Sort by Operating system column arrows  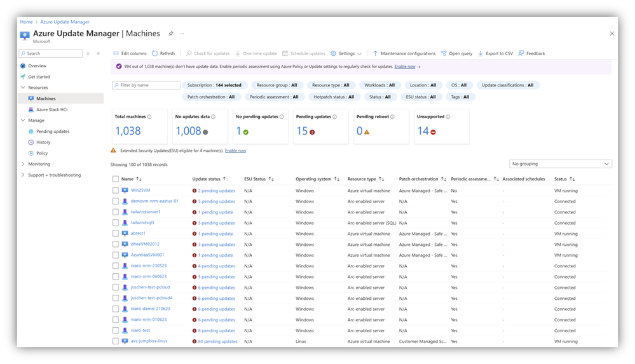336,179
